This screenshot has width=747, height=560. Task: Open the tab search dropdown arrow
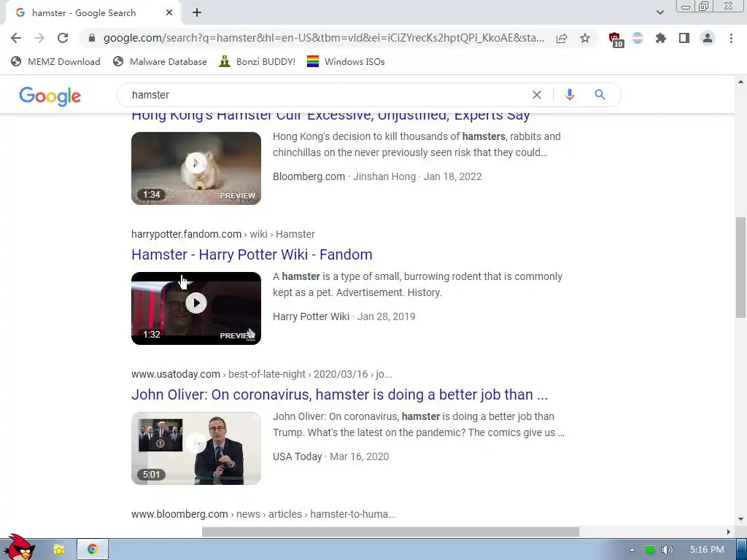point(659,12)
